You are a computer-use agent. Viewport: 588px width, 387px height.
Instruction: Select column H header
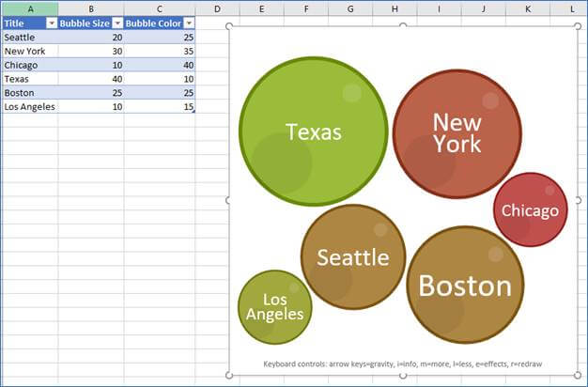coord(395,9)
